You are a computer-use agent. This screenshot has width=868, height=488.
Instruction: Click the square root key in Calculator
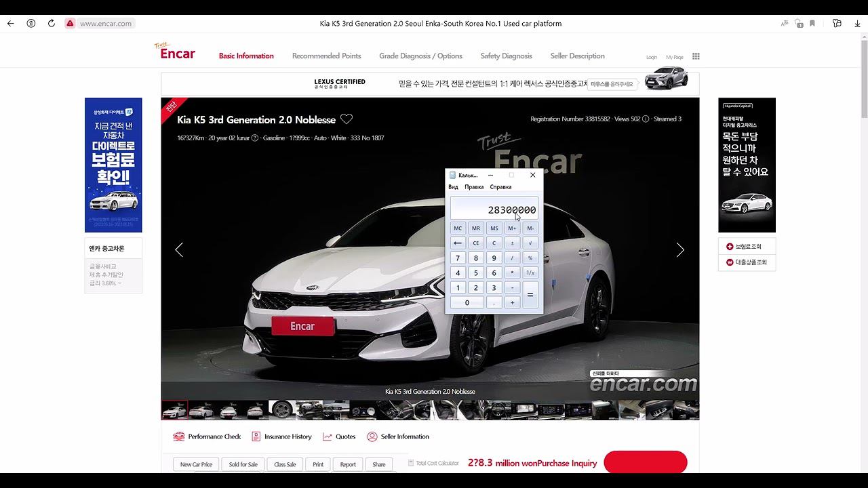point(530,243)
